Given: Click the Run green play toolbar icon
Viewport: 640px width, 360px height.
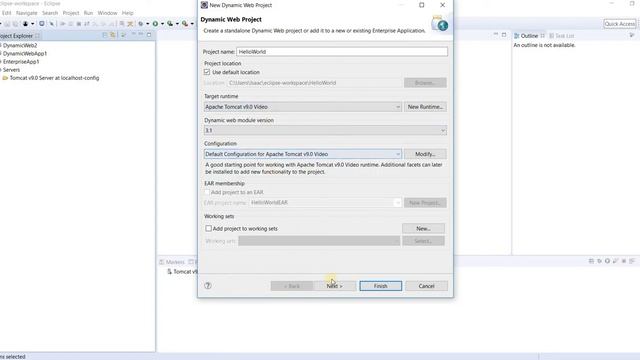Looking at the screenshot, I should pyautogui.click(x=155, y=24).
